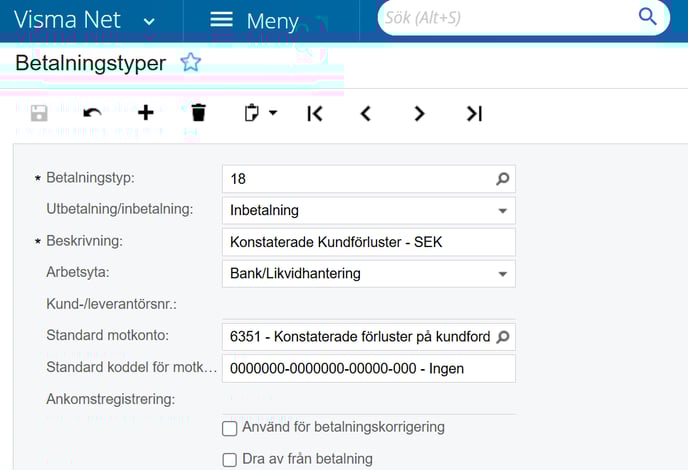Mark Betalningstyper as favorite with star
Viewport: 688px width, 470px height.
point(190,63)
